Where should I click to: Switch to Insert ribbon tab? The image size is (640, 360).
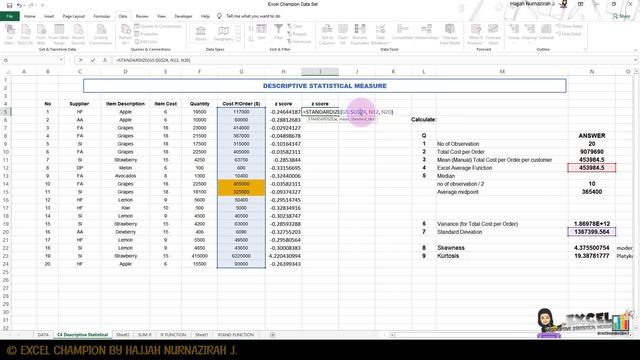coord(49,16)
